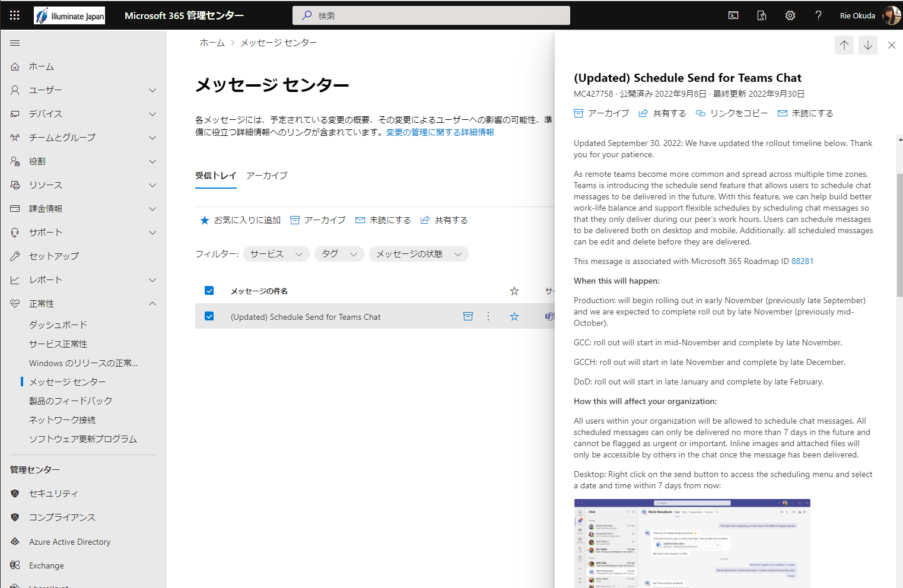
Task: Go to previous message with up arrow
Action: [x=844, y=45]
